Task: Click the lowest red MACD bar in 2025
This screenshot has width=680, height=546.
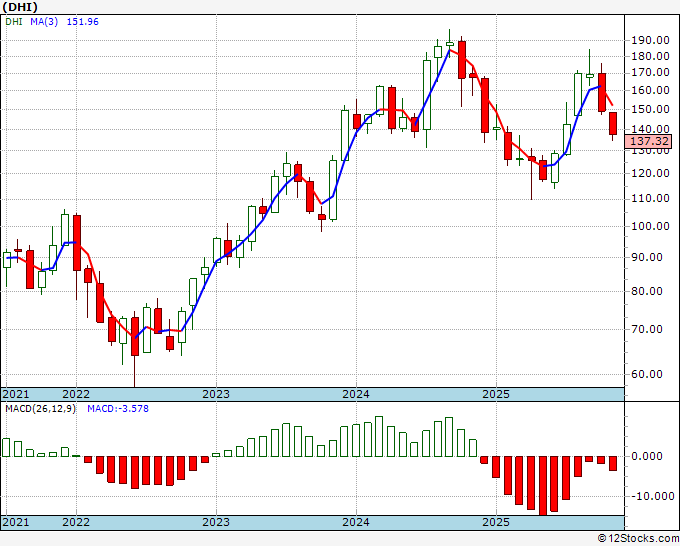Action: point(543,486)
